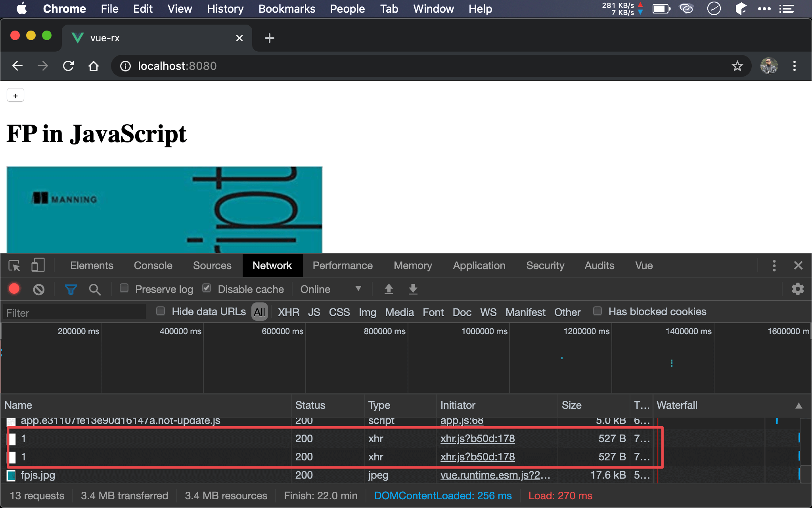Select the All filter type

(x=260, y=312)
